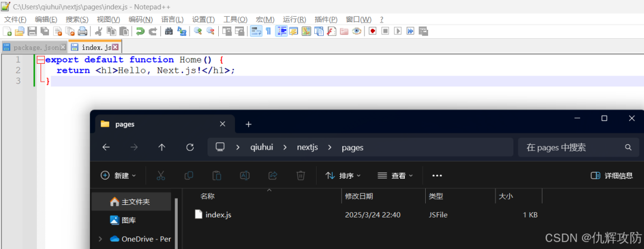Screen dimensions: 644x249
Task: Toggle file monitoring eye icon
Action: (x=357, y=31)
